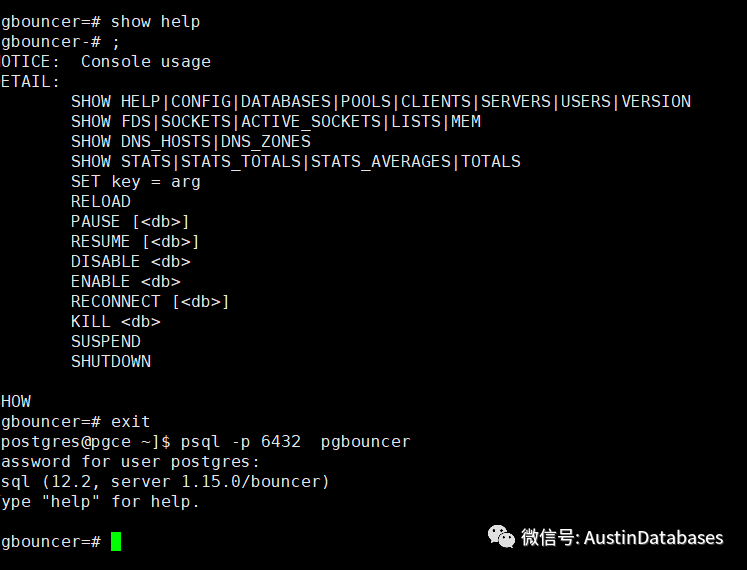Click the ENABLE <db> command line
The height and width of the screenshot is (570, 747).
[125, 281]
